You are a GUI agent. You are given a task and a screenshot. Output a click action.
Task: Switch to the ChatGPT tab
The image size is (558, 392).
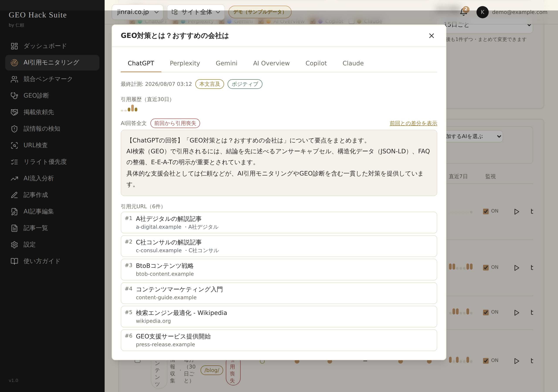tap(141, 63)
